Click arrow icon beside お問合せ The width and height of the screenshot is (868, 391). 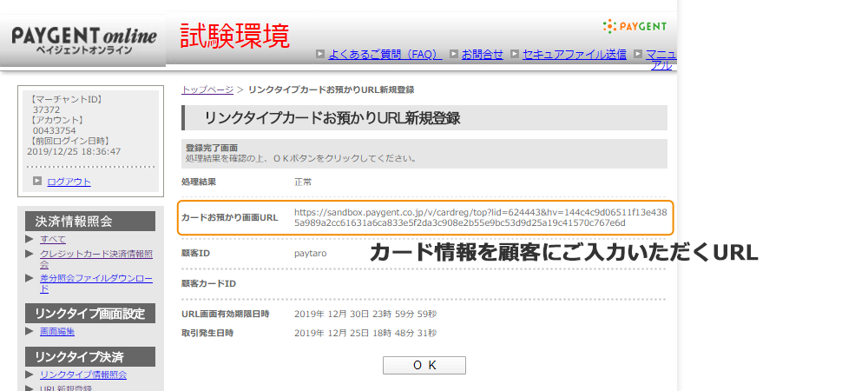coord(454,54)
